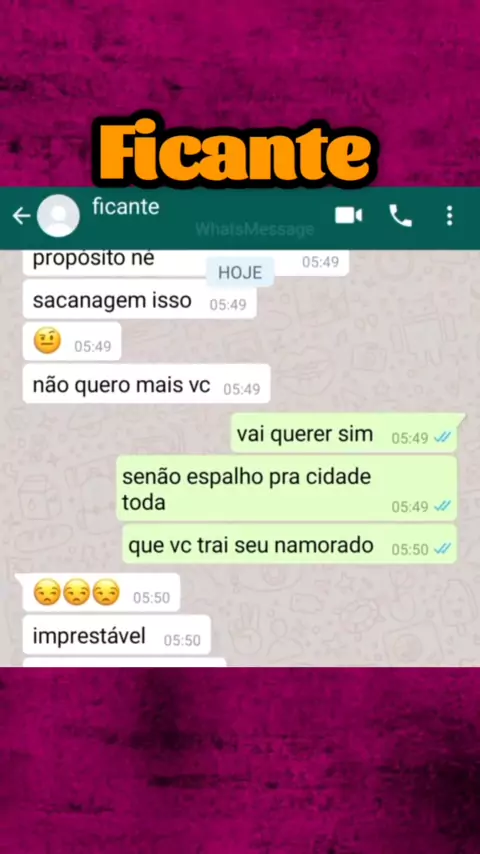Open the three-dot more options menu
Screen dimensions: 480x854
[x=449, y=216]
